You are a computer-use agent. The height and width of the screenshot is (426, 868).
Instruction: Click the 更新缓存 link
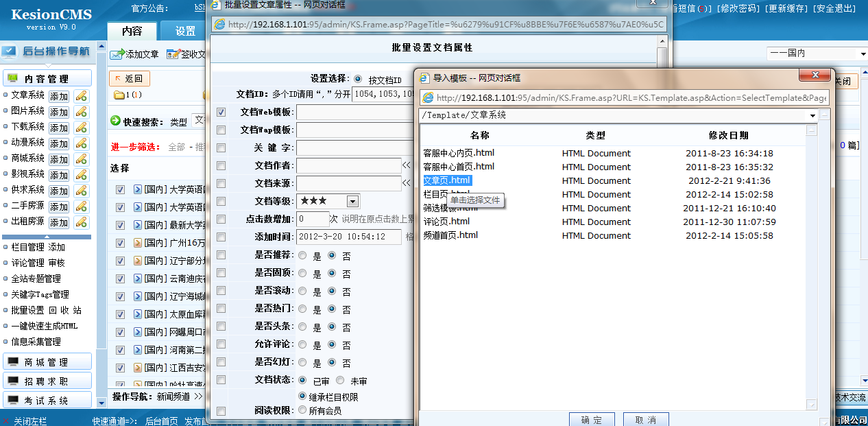click(x=787, y=8)
